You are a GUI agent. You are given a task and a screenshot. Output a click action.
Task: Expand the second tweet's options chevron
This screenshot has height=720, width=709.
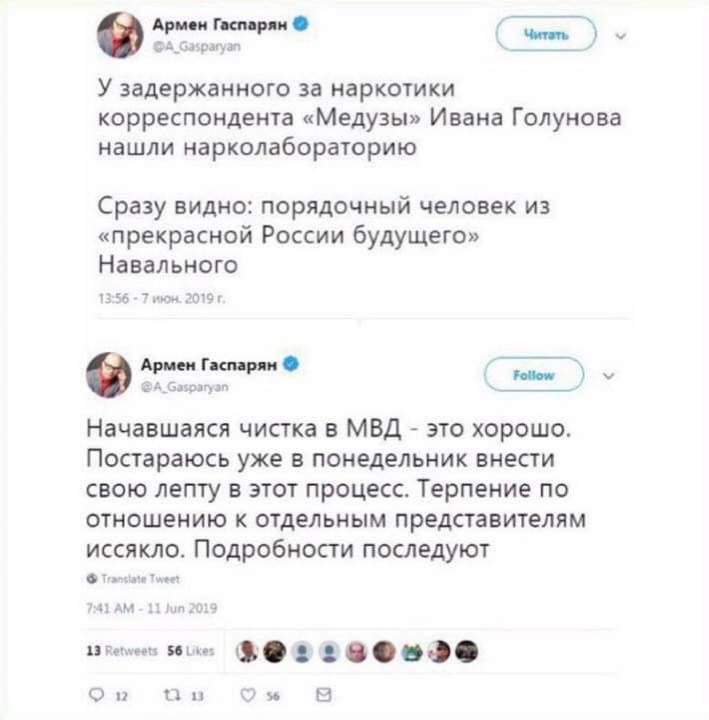(x=611, y=377)
